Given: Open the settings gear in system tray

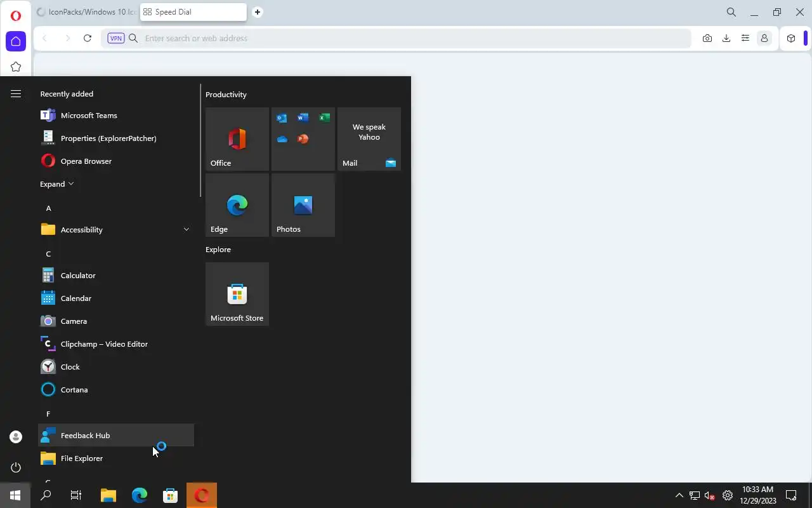Looking at the screenshot, I should (728, 495).
